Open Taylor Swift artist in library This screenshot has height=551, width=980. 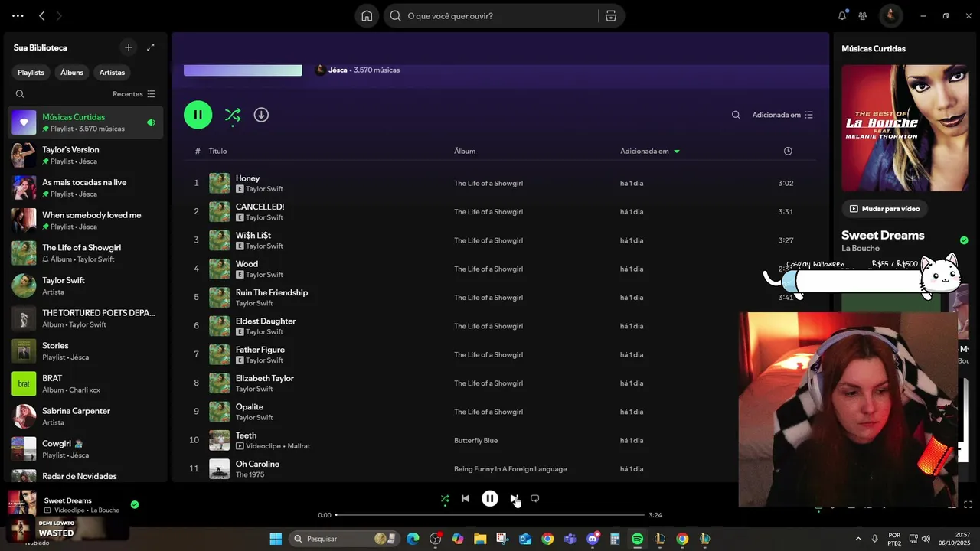coord(85,286)
